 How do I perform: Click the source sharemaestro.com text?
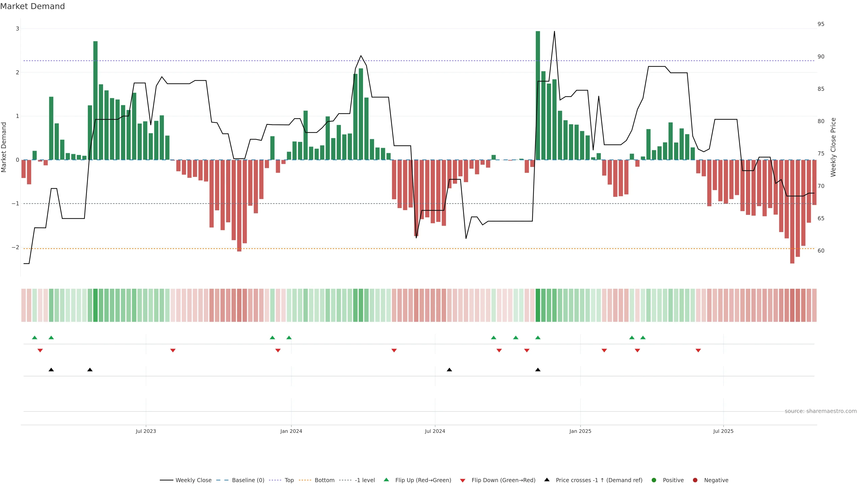821,411
